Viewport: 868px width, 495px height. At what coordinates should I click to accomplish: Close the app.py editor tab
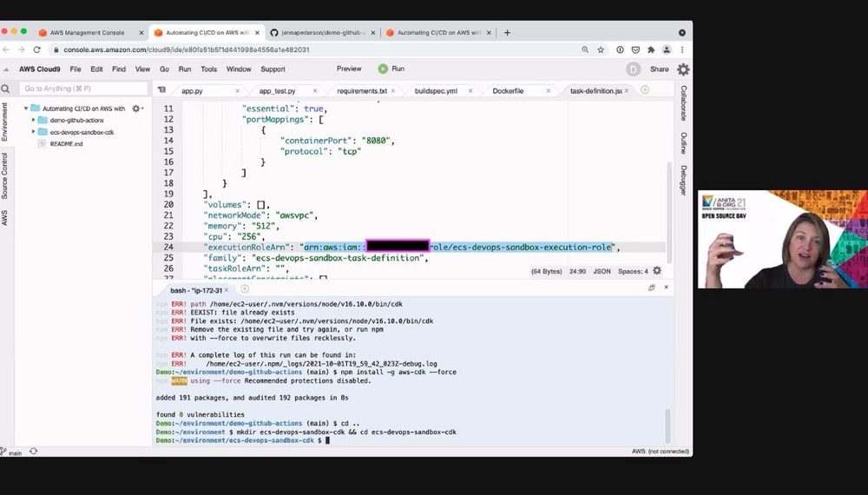pyautogui.click(x=238, y=91)
